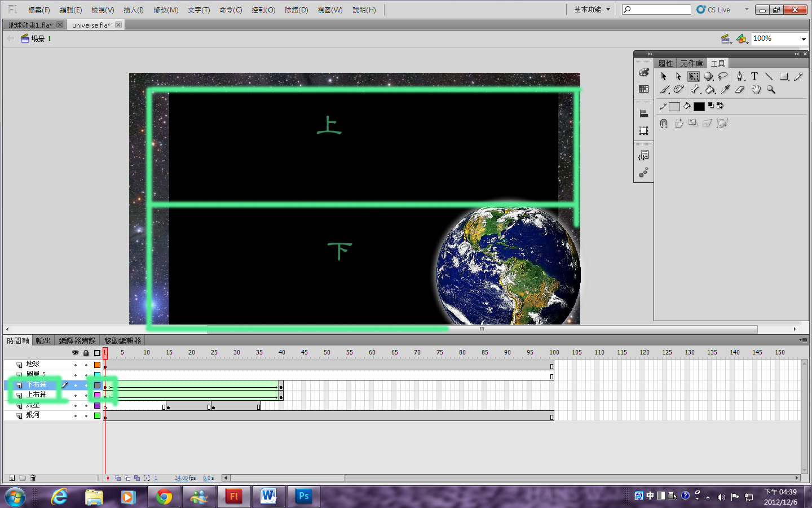Select the Line tool
The width and height of the screenshot is (812, 508).
point(769,76)
